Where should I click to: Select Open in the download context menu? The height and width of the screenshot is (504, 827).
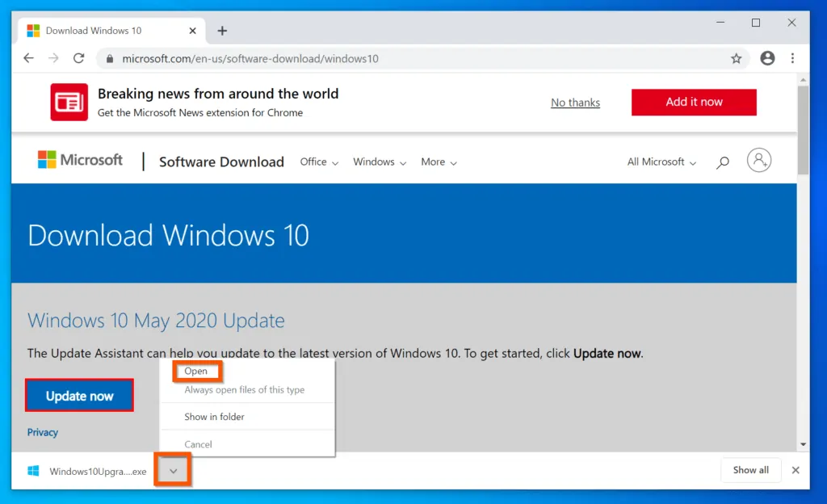pos(195,372)
